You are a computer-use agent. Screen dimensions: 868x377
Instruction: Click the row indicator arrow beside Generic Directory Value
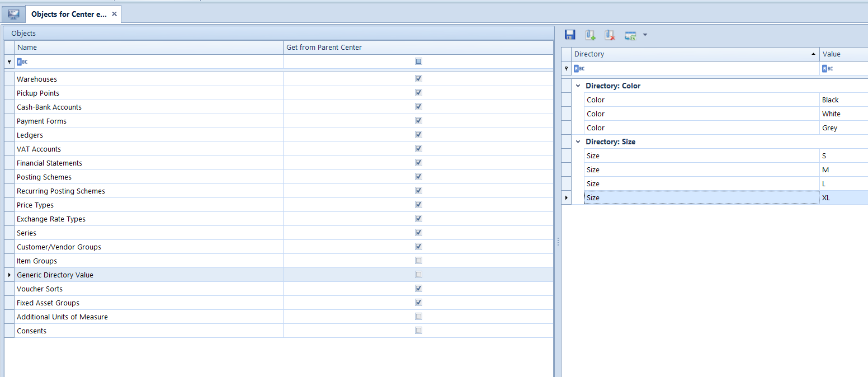click(x=9, y=275)
